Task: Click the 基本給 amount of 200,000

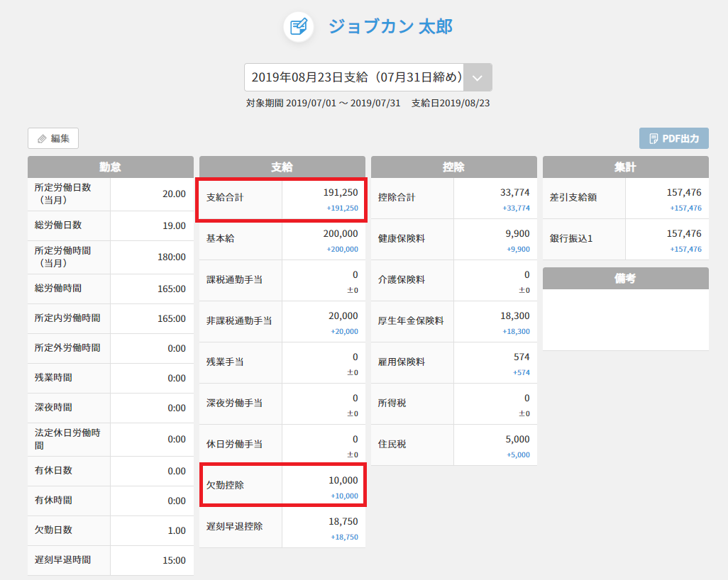Action: pos(341,234)
